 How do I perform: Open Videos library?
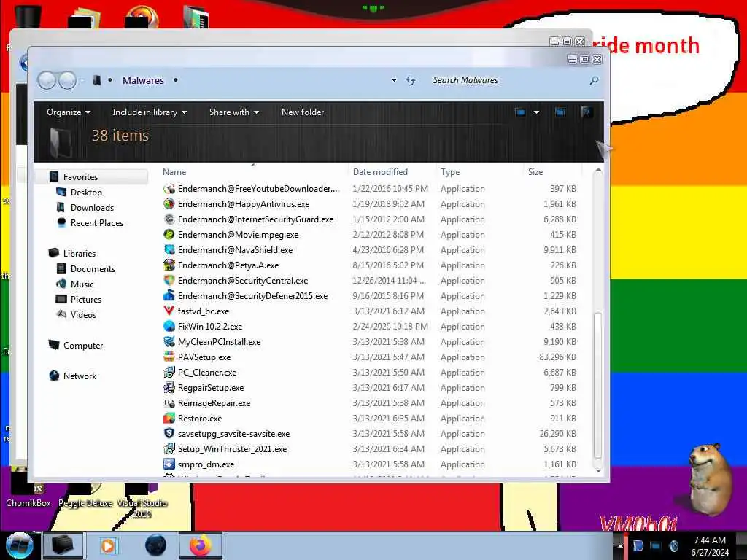(x=83, y=315)
